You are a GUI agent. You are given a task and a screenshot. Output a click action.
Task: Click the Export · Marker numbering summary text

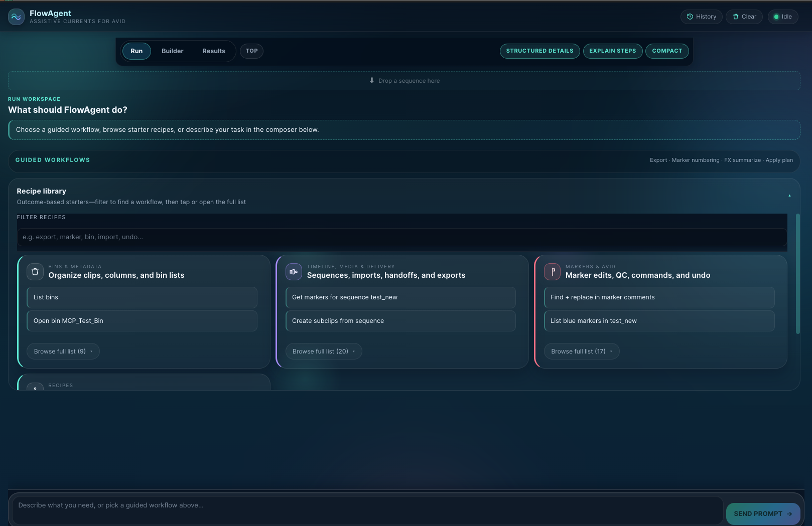pos(721,160)
